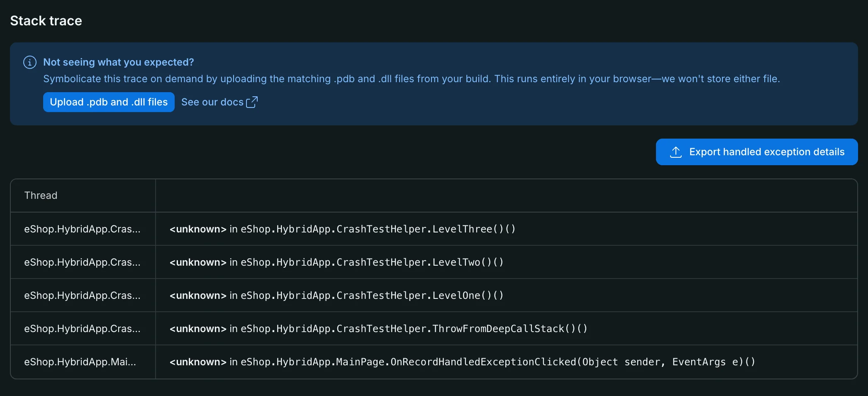This screenshot has width=868, height=396.
Task: Click the Stack trace heading
Action: tap(46, 21)
